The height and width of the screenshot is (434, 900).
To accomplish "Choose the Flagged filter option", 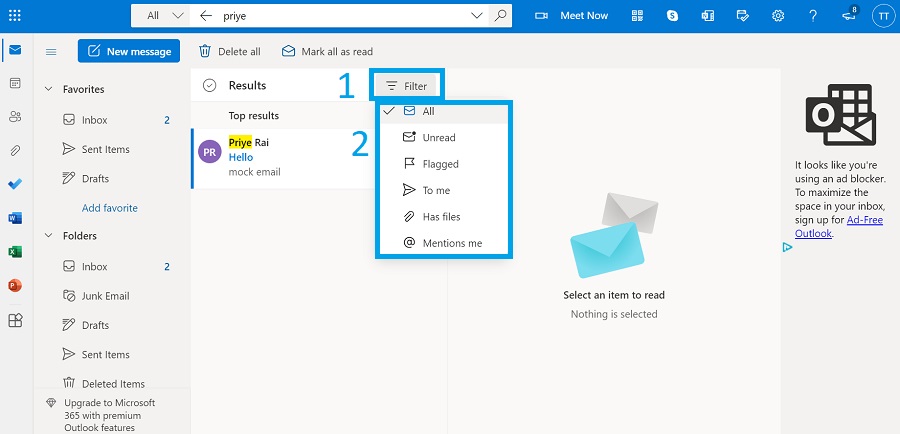I will pyautogui.click(x=444, y=164).
